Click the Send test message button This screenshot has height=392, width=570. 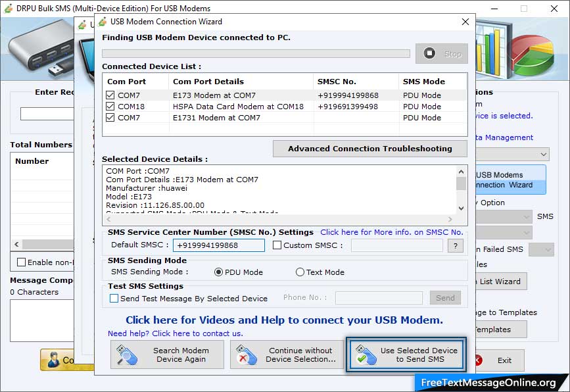pyautogui.click(x=445, y=298)
